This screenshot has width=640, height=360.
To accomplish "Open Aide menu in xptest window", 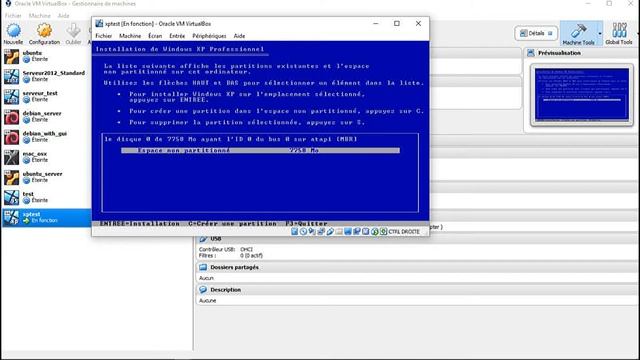I will 239,36.
